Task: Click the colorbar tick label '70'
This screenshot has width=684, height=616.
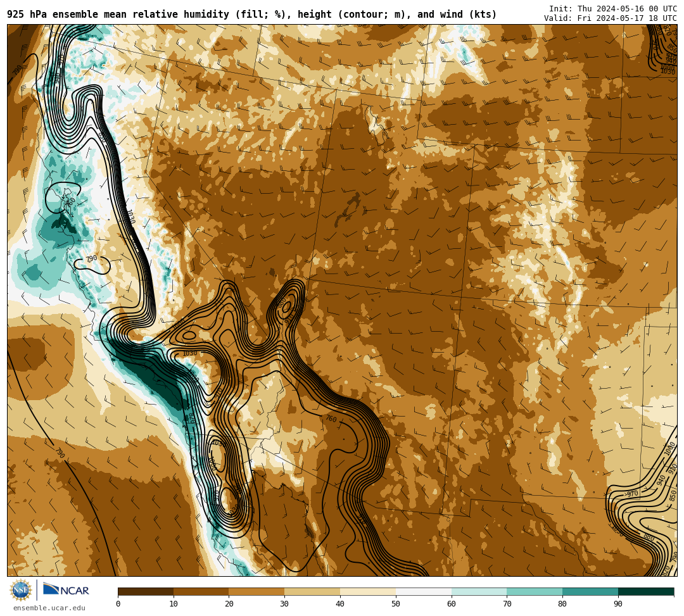Action: point(507,604)
